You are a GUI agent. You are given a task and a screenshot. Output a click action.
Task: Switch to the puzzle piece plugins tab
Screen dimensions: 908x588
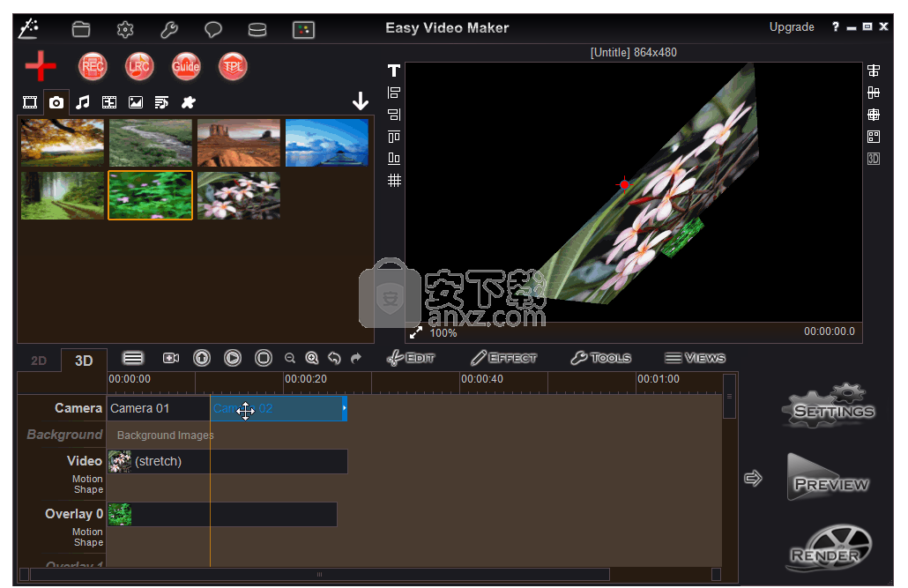click(188, 102)
